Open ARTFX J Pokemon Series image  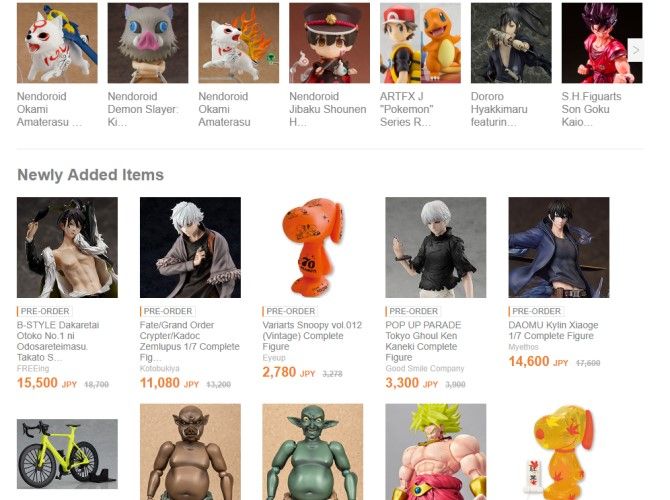pos(420,43)
